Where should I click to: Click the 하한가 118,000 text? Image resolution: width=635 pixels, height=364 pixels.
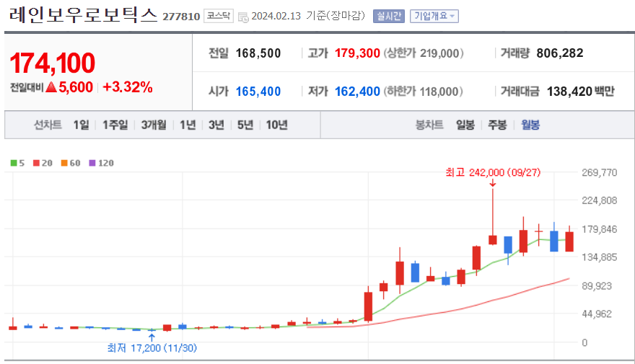[423, 92]
